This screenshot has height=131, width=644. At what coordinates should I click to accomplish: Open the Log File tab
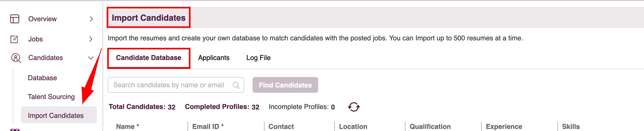[x=258, y=58]
